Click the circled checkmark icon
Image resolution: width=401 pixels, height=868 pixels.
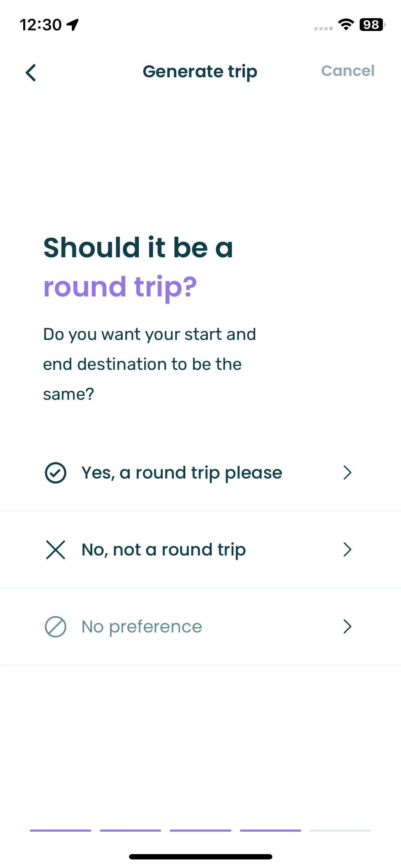point(56,473)
